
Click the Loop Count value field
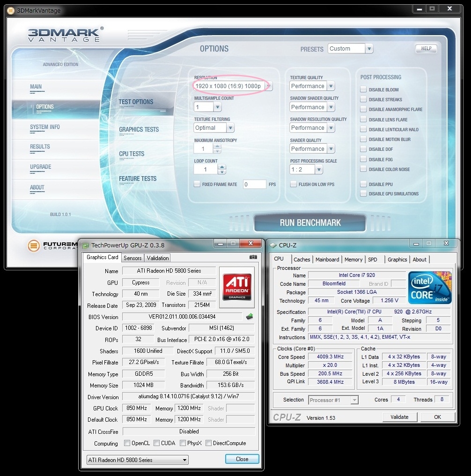click(x=206, y=170)
